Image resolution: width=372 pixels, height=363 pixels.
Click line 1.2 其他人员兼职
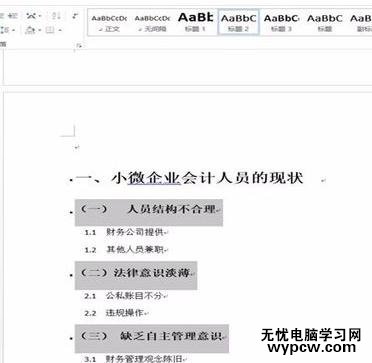[125, 250]
